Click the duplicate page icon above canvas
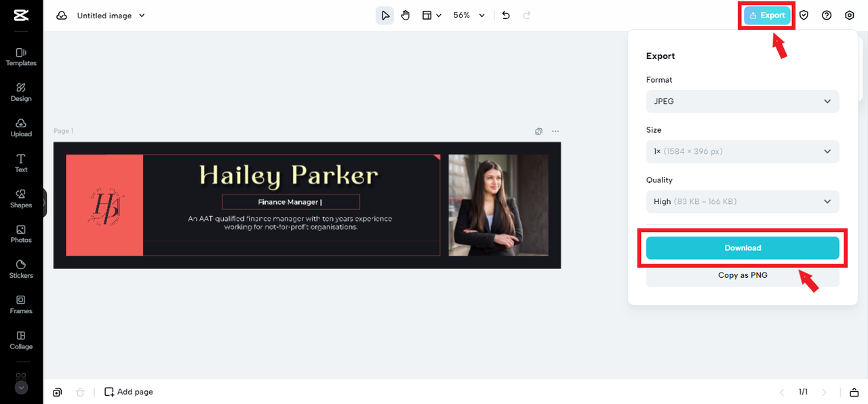This screenshot has width=868, height=404. [538, 132]
